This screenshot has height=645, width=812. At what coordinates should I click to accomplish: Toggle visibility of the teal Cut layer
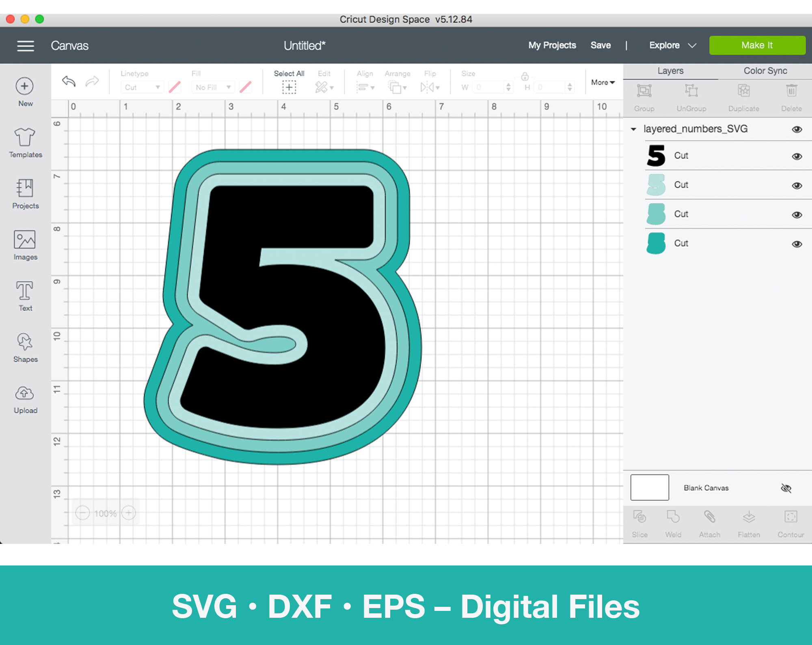coord(797,243)
